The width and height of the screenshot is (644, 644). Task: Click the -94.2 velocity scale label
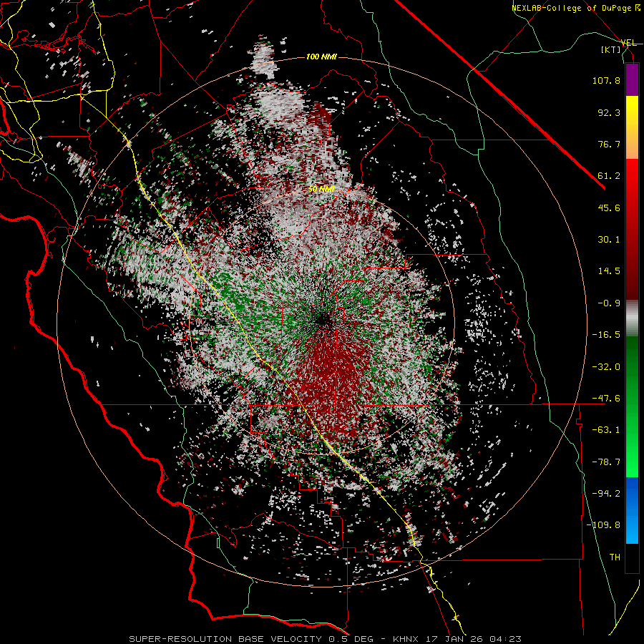click(606, 493)
